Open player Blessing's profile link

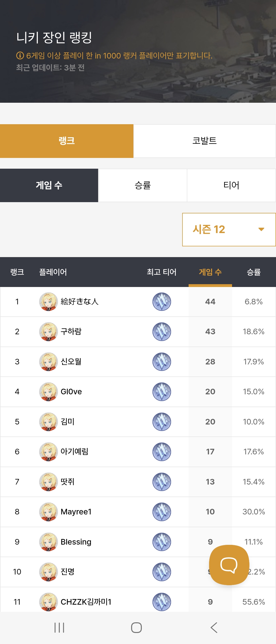pyautogui.click(x=76, y=542)
